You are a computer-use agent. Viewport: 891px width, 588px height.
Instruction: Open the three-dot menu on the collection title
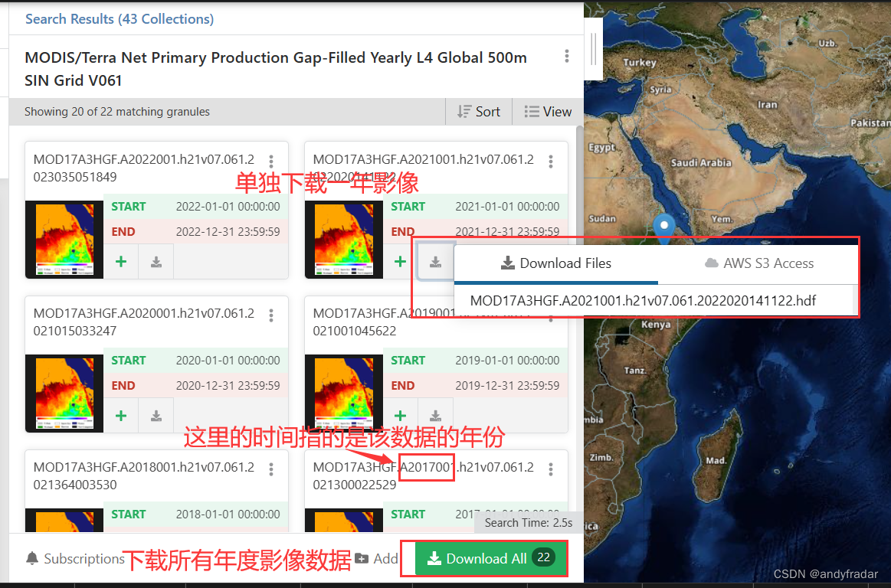(x=566, y=56)
